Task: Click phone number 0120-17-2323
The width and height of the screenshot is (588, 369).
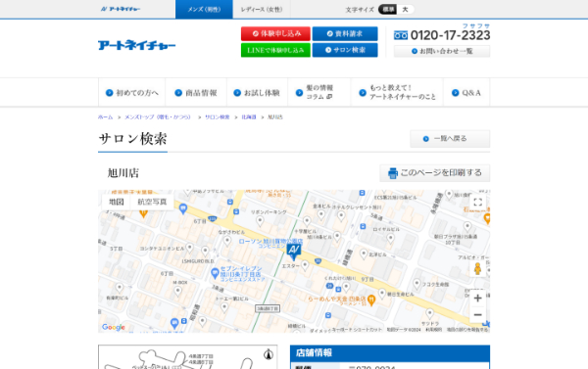Action: (x=451, y=35)
